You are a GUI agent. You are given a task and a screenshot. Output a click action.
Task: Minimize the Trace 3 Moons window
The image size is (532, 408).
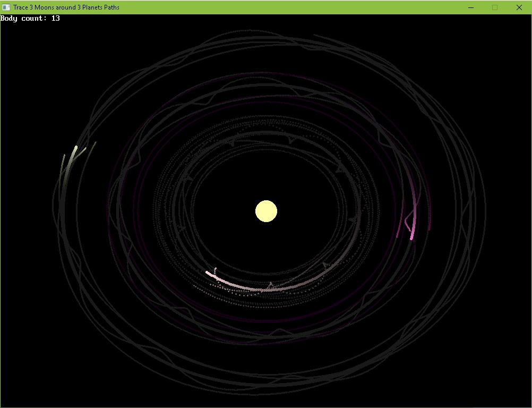coord(470,7)
